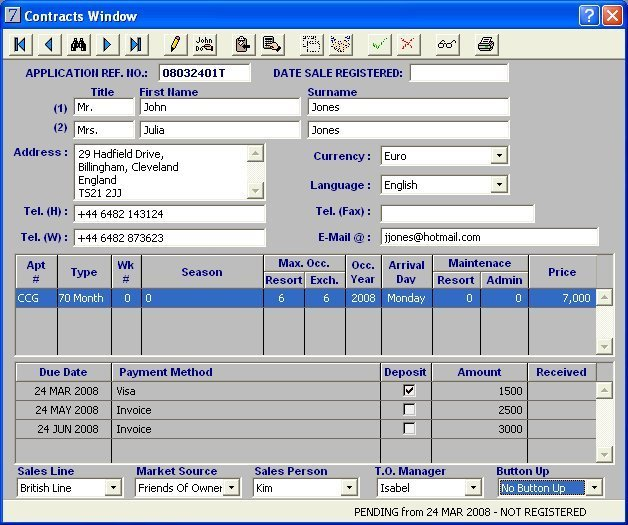Click the clipboard paste icon
The image size is (628, 525).
tap(243, 44)
